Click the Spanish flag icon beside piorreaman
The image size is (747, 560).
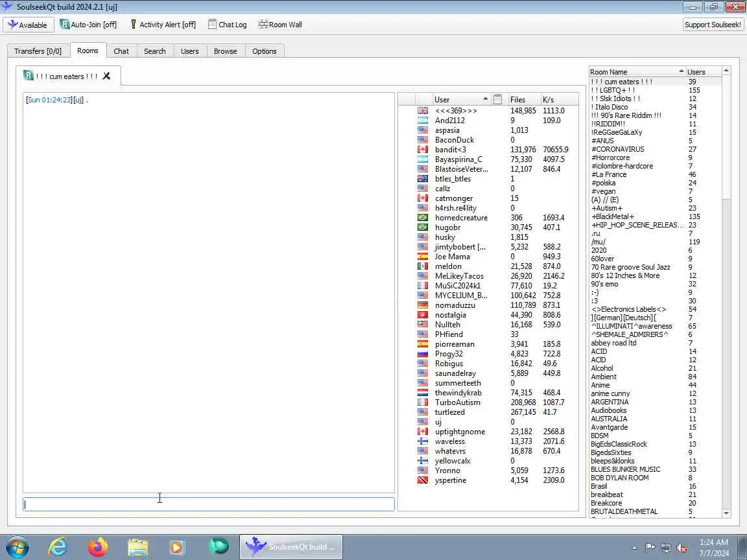[423, 344]
